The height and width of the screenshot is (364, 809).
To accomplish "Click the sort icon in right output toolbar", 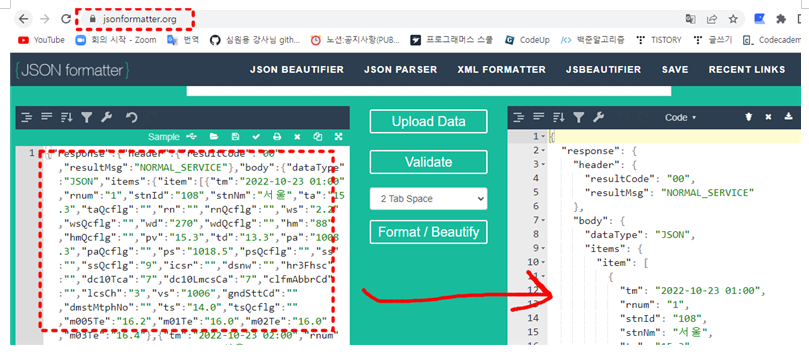I will (558, 118).
